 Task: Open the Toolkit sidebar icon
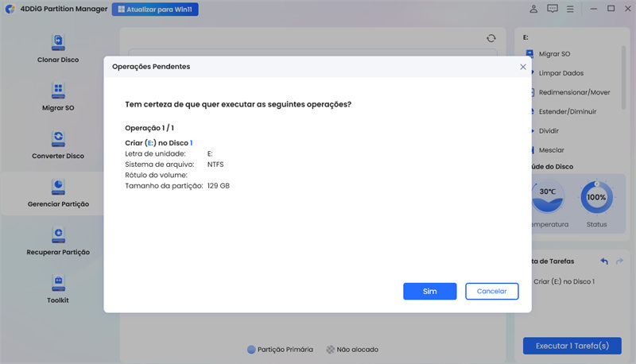coord(58,281)
